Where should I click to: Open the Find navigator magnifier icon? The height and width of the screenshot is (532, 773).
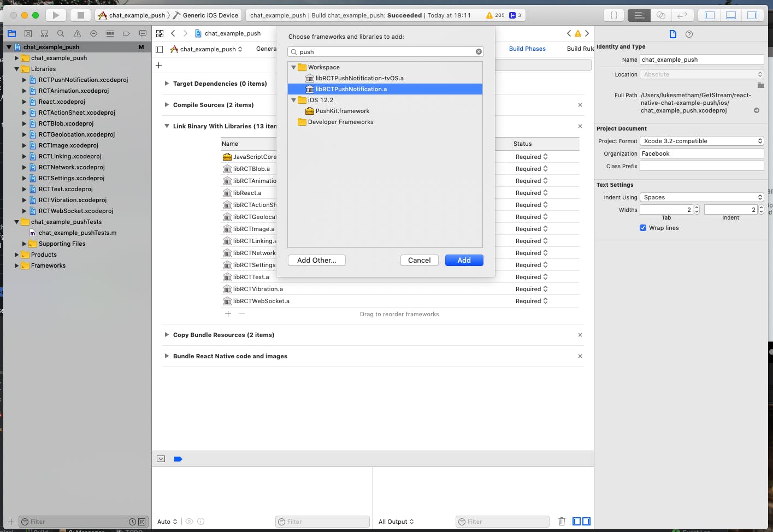(x=61, y=34)
